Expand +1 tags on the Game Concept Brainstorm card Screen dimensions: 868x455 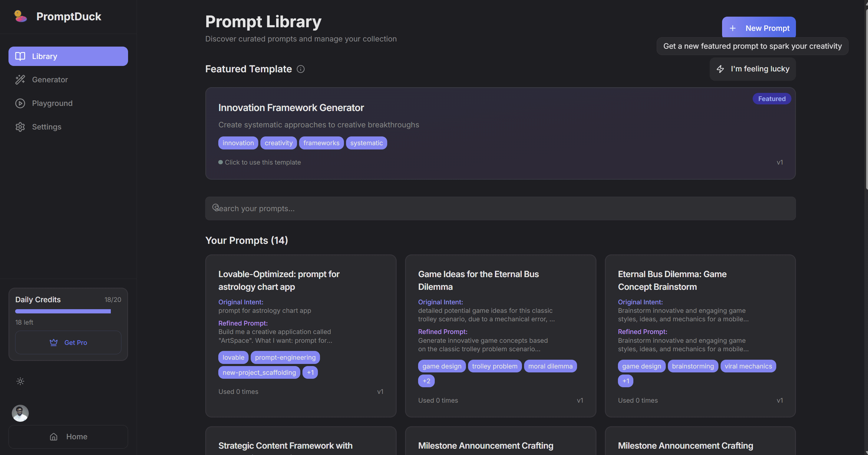[625, 381]
